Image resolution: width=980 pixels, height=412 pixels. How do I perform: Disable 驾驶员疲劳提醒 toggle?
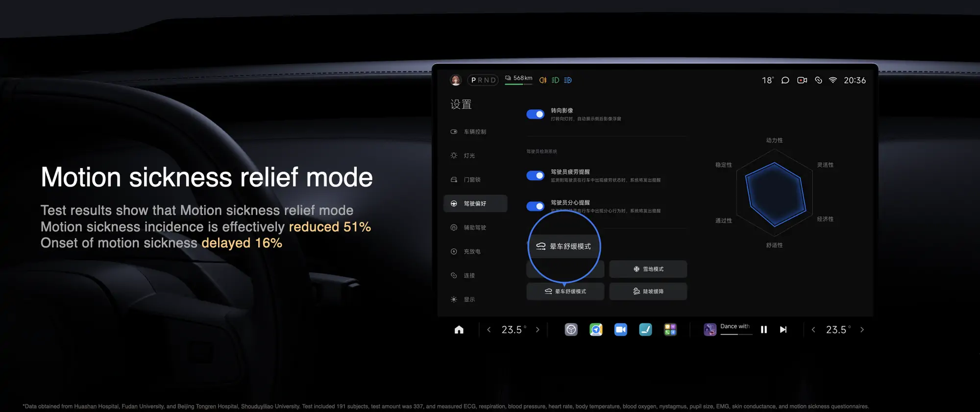click(x=535, y=175)
